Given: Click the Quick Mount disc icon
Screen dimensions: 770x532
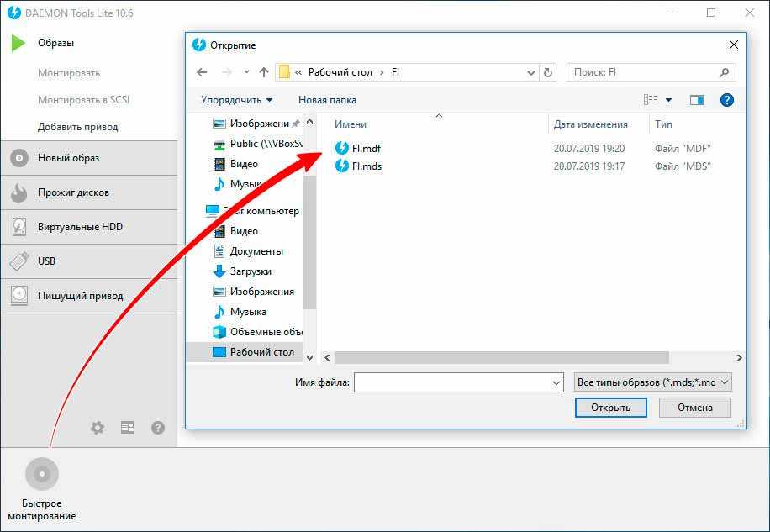Looking at the screenshot, I should [41, 475].
